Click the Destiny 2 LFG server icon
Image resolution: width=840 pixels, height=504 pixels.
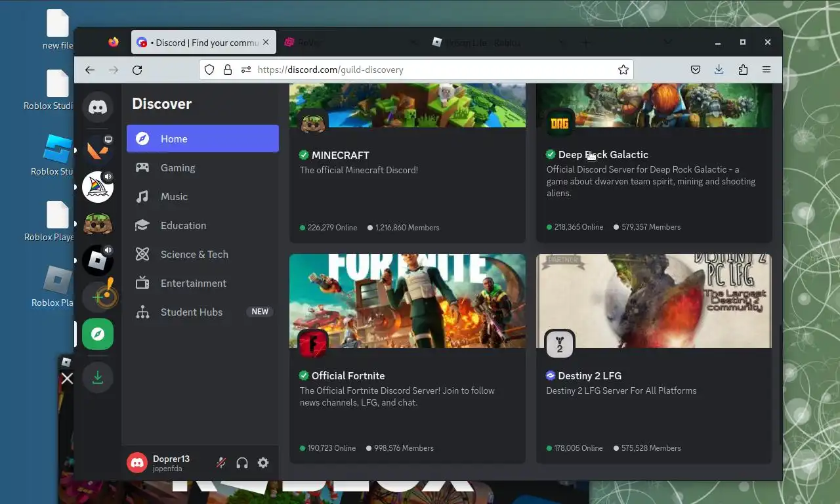click(x=560, y=344)
